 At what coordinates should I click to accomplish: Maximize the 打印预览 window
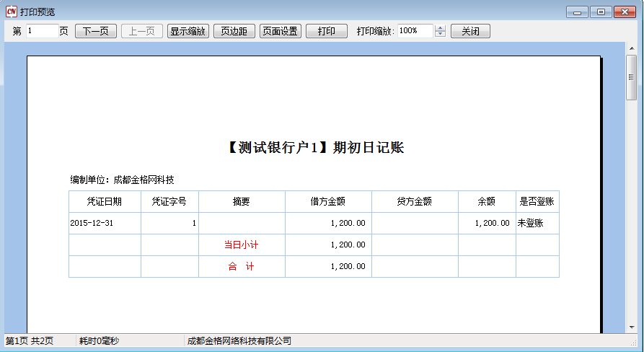click(600, 12)
